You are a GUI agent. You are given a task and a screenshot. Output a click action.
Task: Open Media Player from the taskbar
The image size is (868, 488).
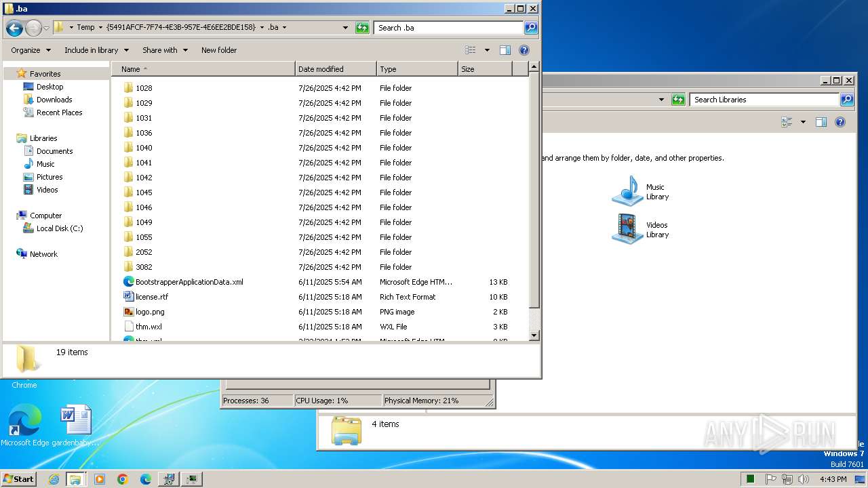click(x=100, y=479)
